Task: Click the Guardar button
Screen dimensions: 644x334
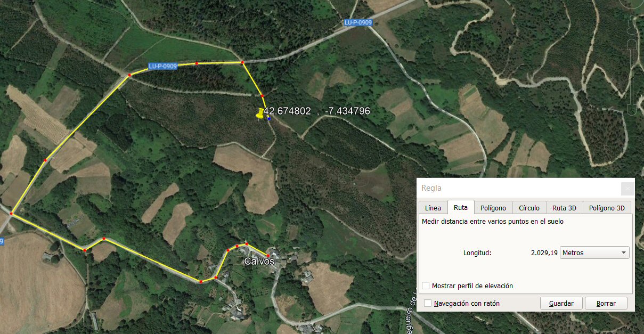Action: (x=561, y=303)
